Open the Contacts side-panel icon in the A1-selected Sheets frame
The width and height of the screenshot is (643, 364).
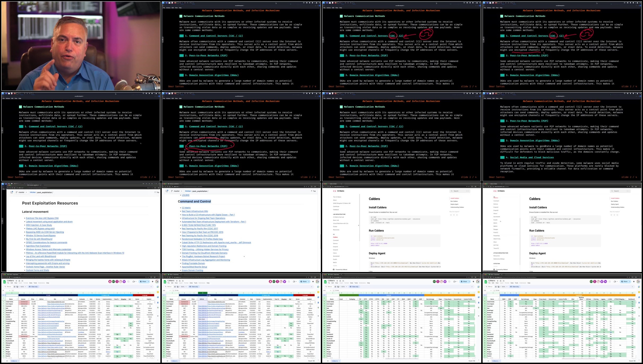(x=158, y=302)
